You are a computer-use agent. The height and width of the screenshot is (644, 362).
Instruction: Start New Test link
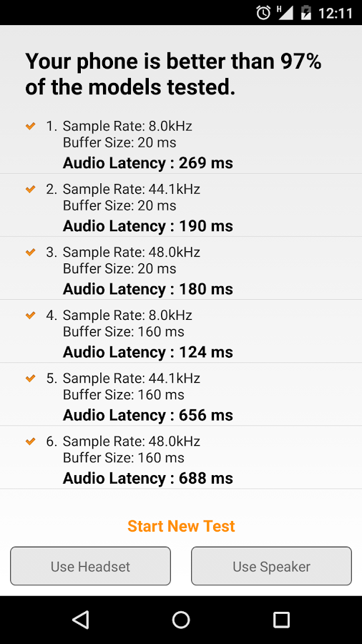[x=181, y=526]
